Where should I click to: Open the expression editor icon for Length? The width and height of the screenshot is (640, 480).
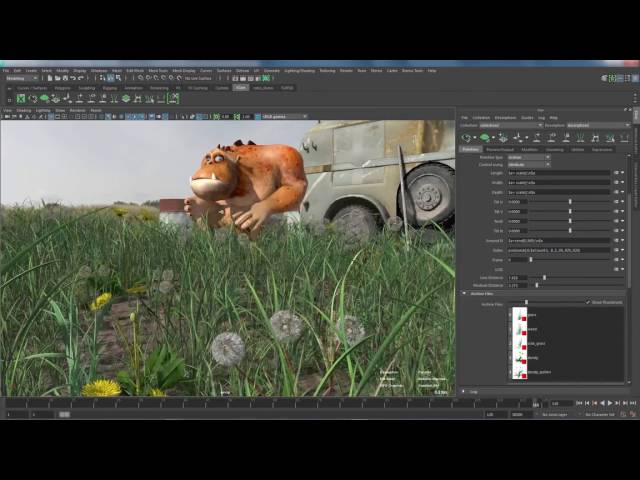tap(616, 173)
